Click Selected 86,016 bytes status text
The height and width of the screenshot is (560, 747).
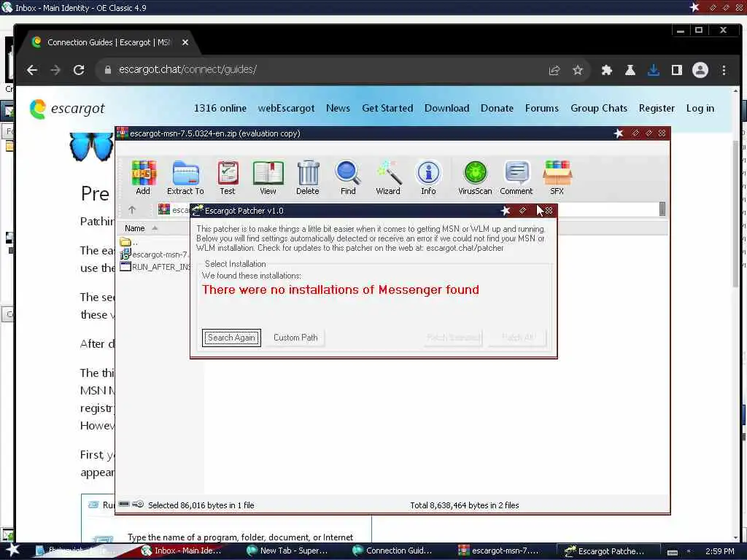coord(201,505)
